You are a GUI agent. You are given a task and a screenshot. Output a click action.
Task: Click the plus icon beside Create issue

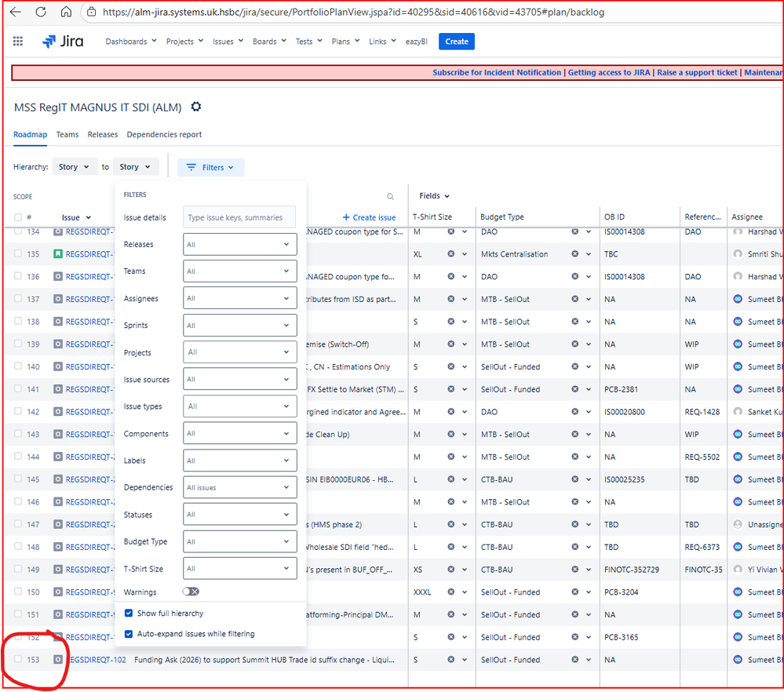coord(346,217)
